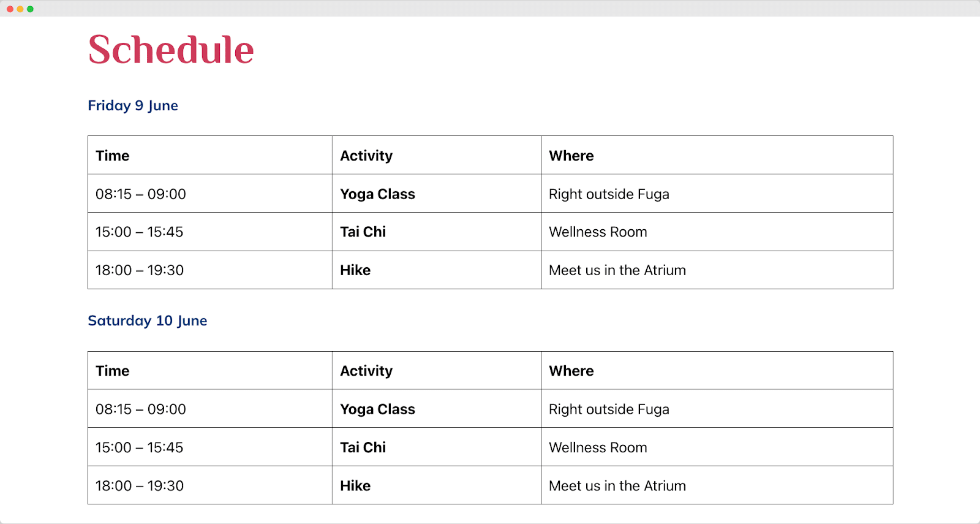Click Friday's Wellness Room location cell
980x524 pixels.
click(x=717, y=232)
